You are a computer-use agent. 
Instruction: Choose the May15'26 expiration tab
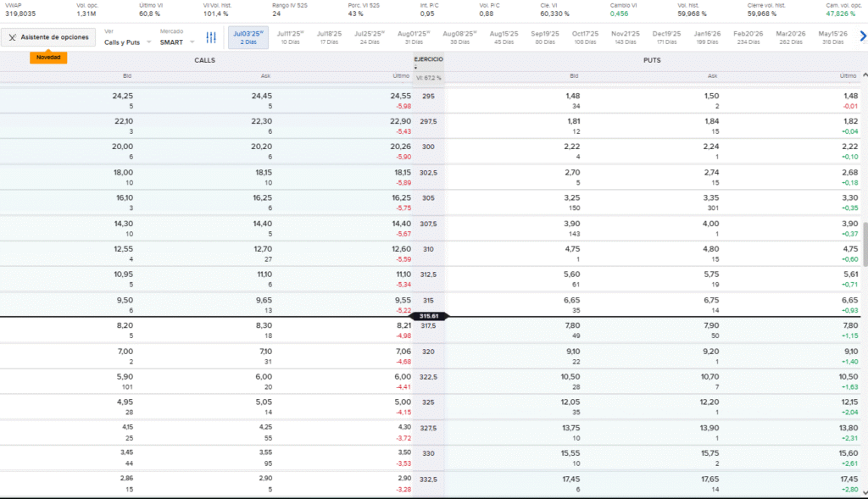(x=832, y=37)
